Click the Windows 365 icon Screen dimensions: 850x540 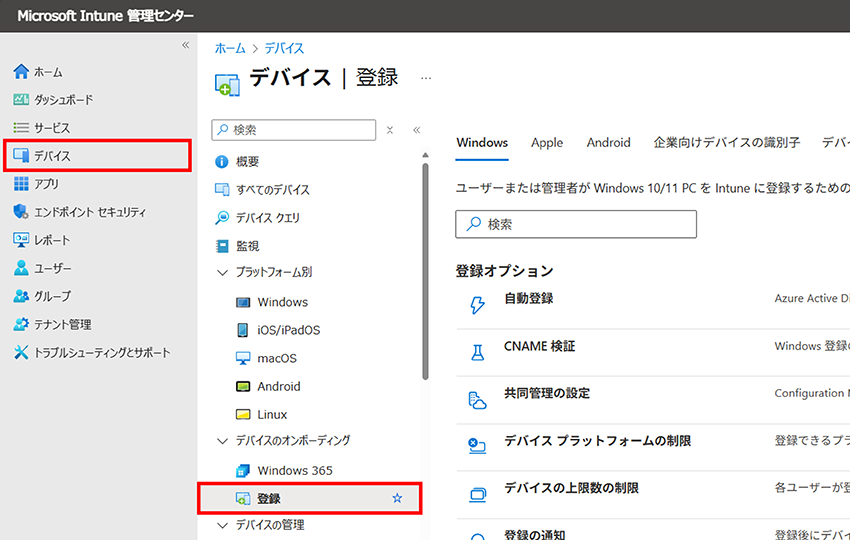243,471
